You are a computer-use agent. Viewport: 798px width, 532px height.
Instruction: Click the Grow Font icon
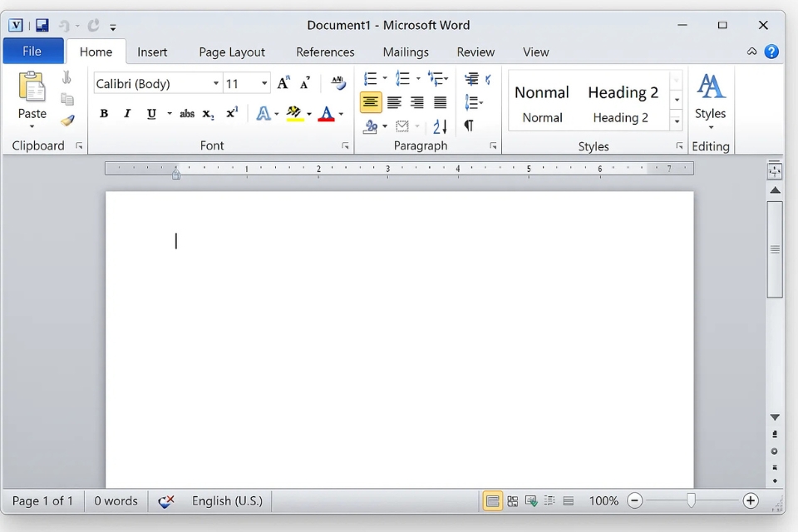click(x=283, y=82)
